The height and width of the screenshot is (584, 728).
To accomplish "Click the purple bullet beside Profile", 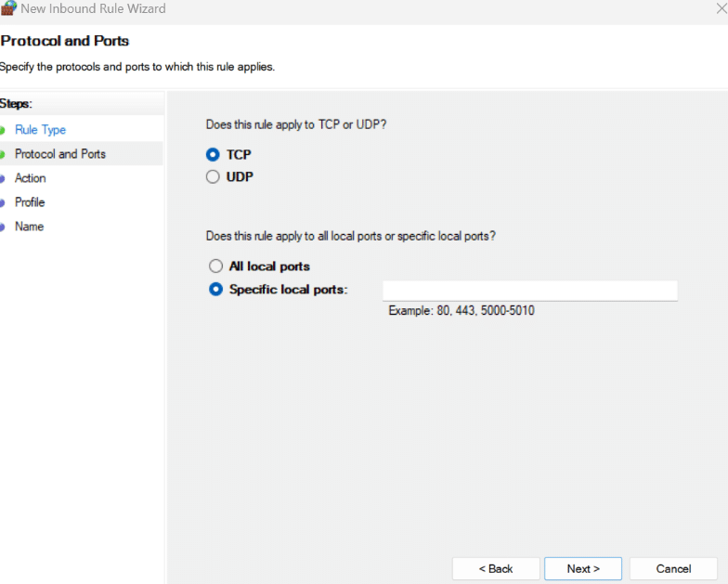I will click(x=2, y=202).
